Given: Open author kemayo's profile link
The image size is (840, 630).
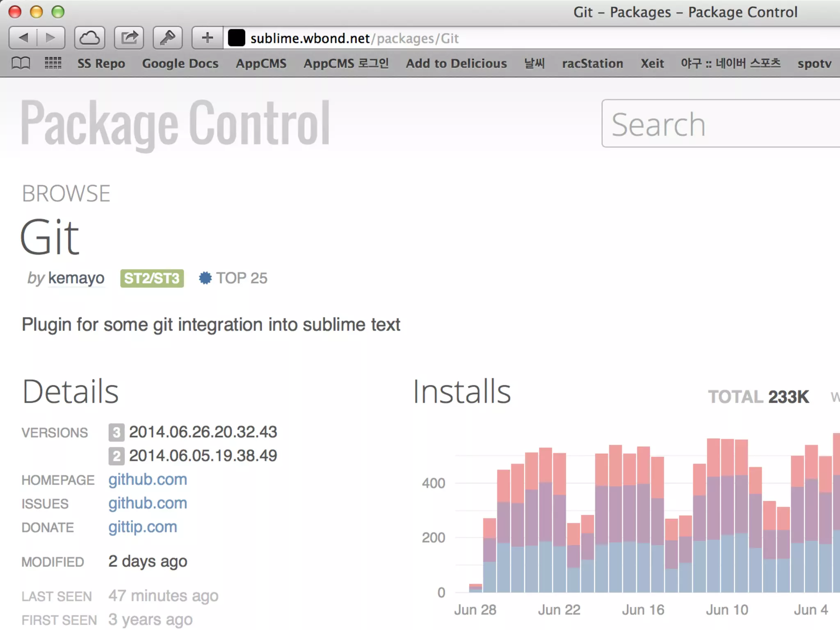Looking at the screenshot, I should pos(76,278).
